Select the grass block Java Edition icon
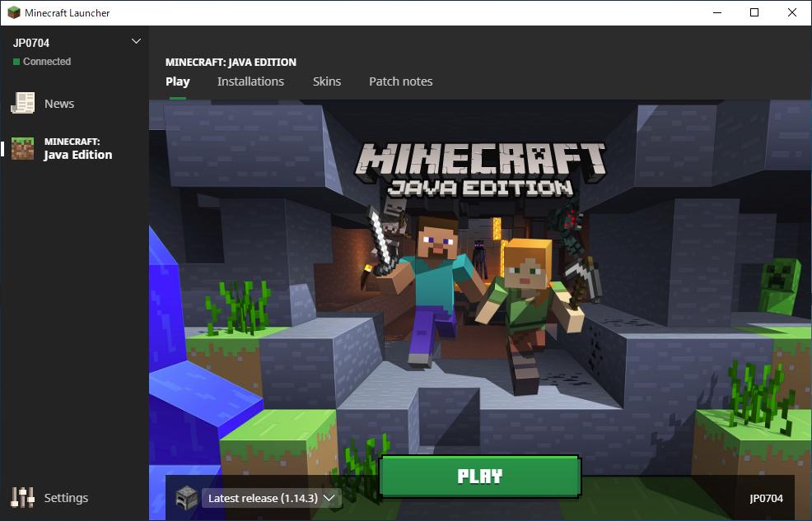This screenshot has height=521, width=812. [23, 148]
